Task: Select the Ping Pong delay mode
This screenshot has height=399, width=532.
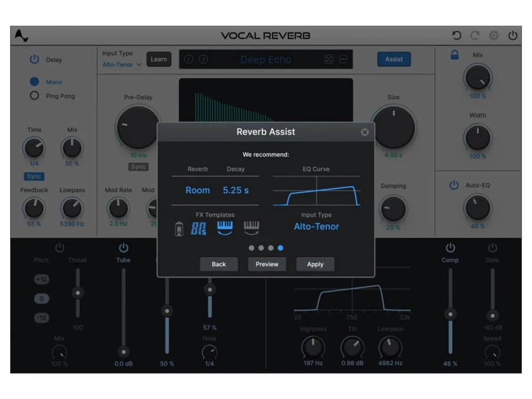Action: (34, 96)
